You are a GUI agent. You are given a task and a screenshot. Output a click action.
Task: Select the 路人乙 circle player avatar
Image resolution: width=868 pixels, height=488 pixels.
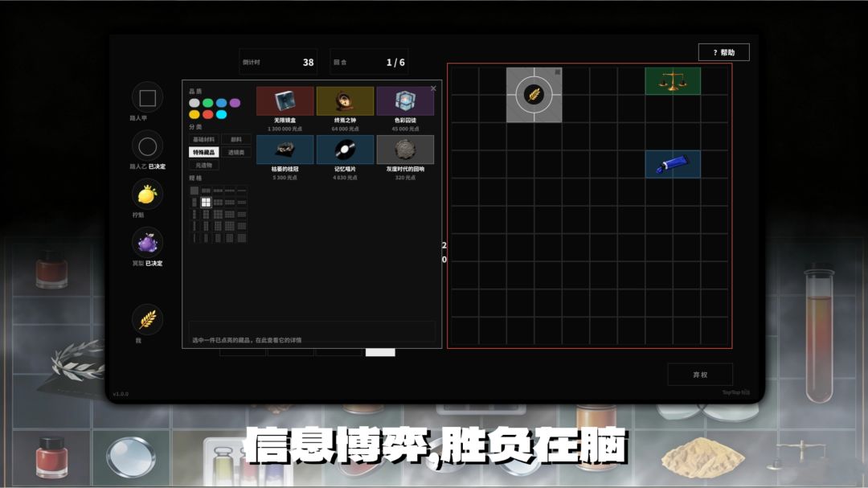pyautogui.click(x=147, y=146)
